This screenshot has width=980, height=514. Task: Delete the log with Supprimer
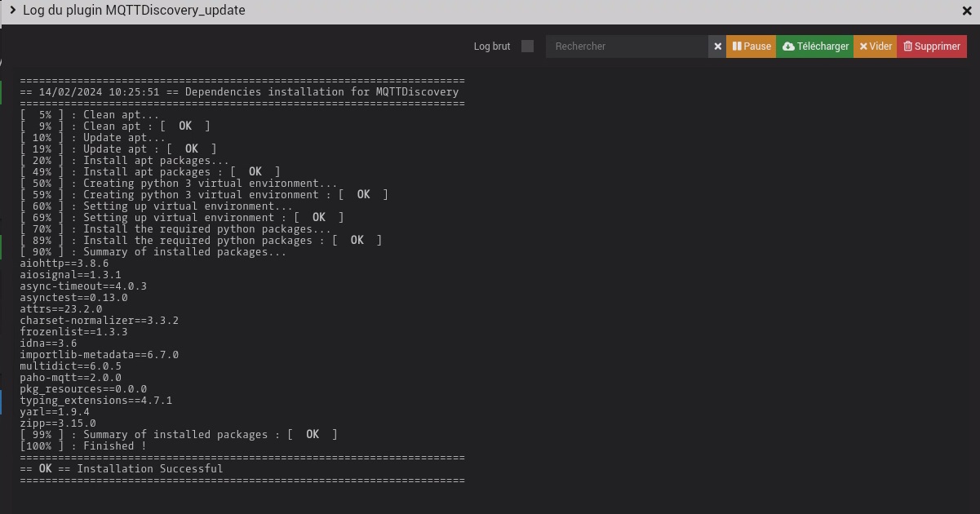tap(932, 47)
